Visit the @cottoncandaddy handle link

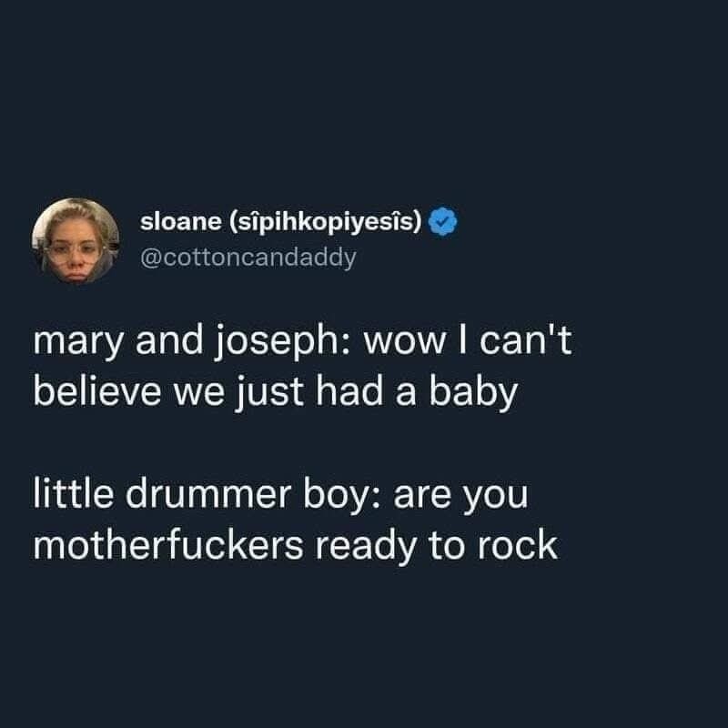[248, 258]
